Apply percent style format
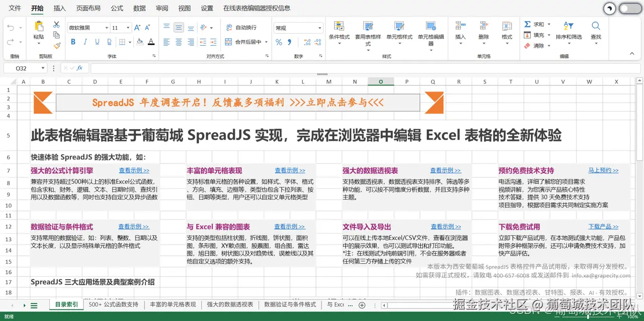This screenshot has width=644, height=321. 279,42
